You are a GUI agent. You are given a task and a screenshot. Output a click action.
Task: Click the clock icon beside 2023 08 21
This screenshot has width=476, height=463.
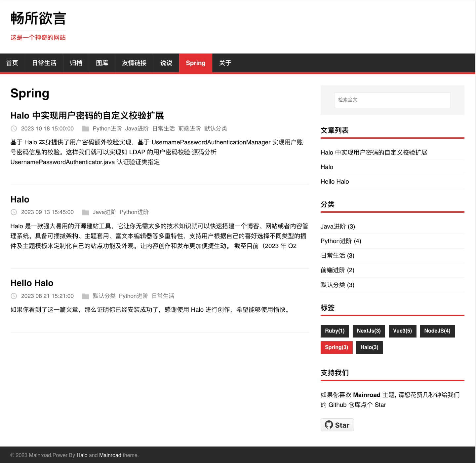(14, 296)
